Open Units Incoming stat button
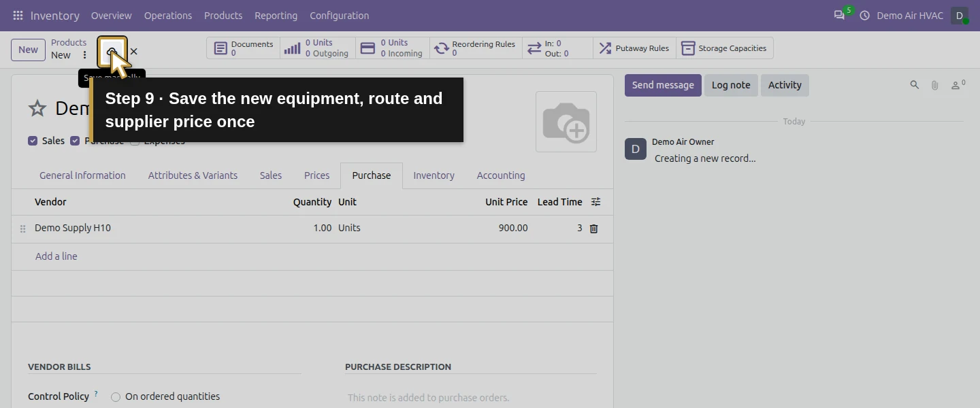The height and width of the screenshot is (408, 980). pyautogui.click(x=392, y=48)
